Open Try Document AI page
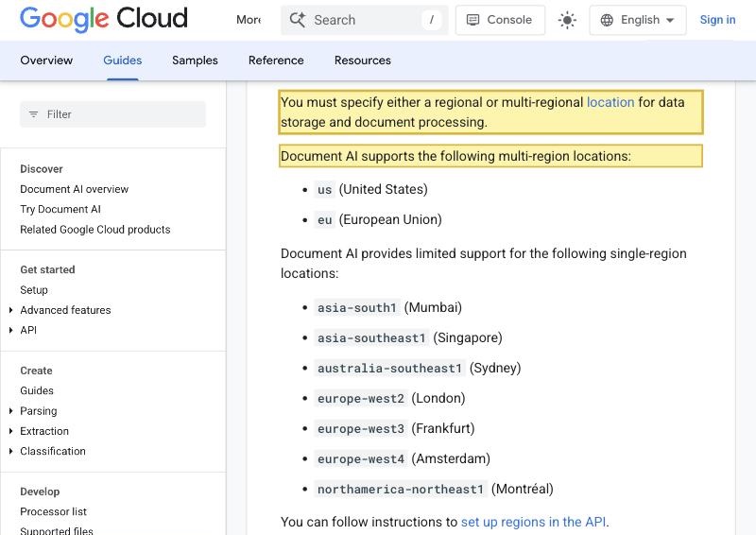The width and height of the screenshot is (756, 535). click(60, 210)
